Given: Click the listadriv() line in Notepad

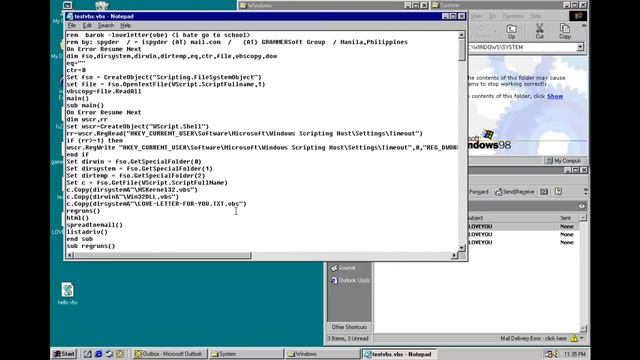Looking at the screenshot, I should coord(87,232).
